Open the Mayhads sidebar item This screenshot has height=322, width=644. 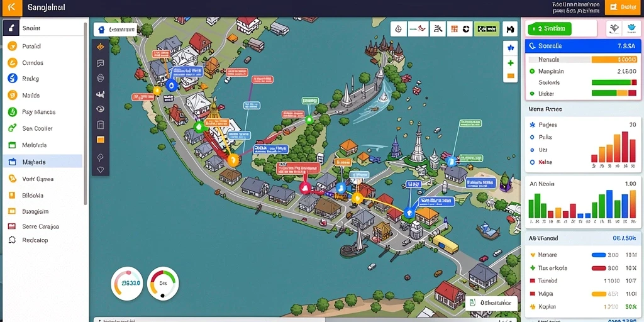coord(43,162)
